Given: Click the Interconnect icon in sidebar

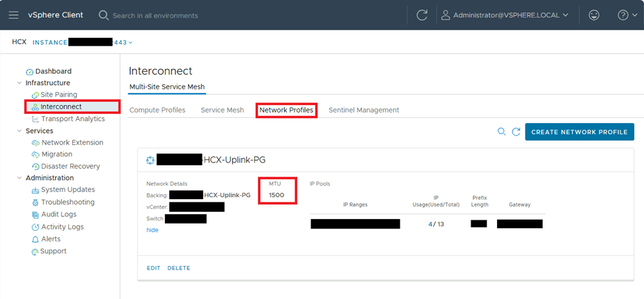Looking at the screenshot, I should (x=35, y=107).
